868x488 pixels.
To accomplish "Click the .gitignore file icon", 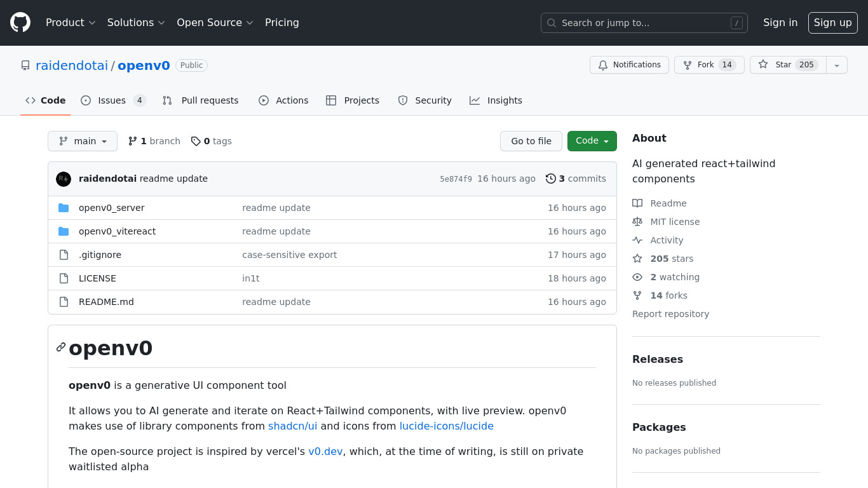I will tap(64, 255).
